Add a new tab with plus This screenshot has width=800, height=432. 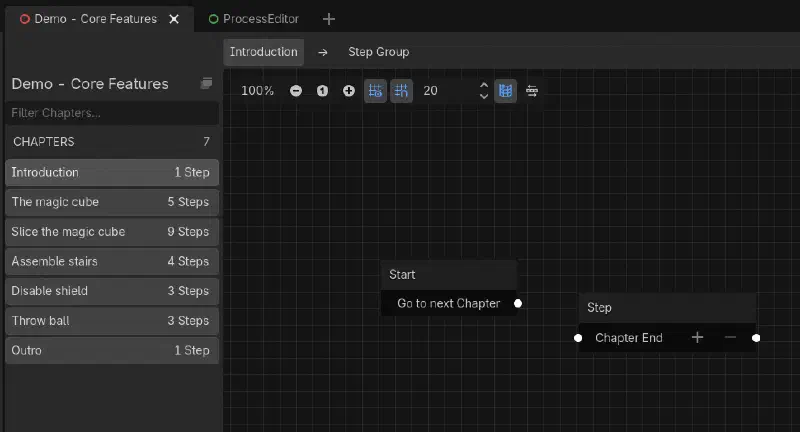pyautogui.click(x=329, y=19)
